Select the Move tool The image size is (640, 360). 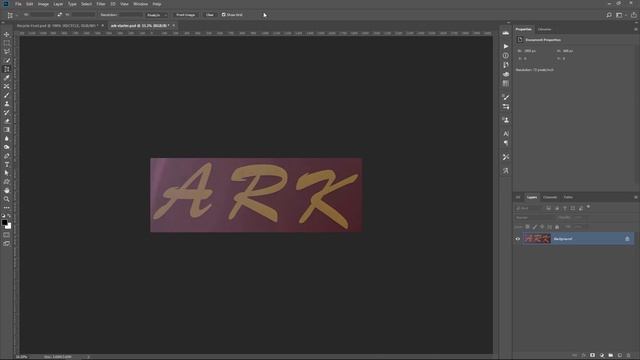(7, 34)
